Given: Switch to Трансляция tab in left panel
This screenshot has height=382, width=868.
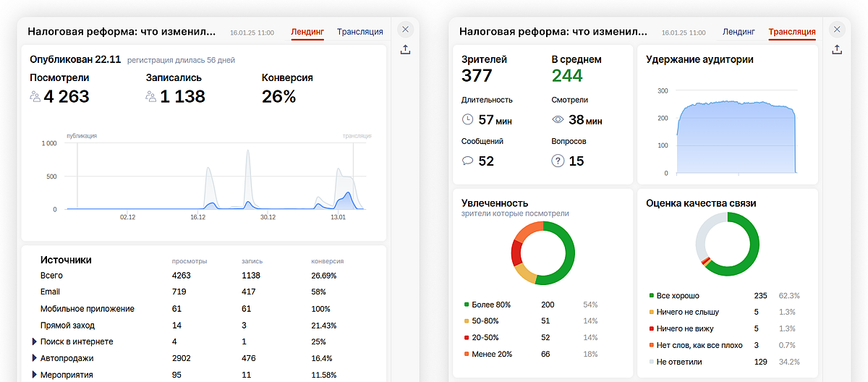Looking at the screenshot, I should coord(359,32).
